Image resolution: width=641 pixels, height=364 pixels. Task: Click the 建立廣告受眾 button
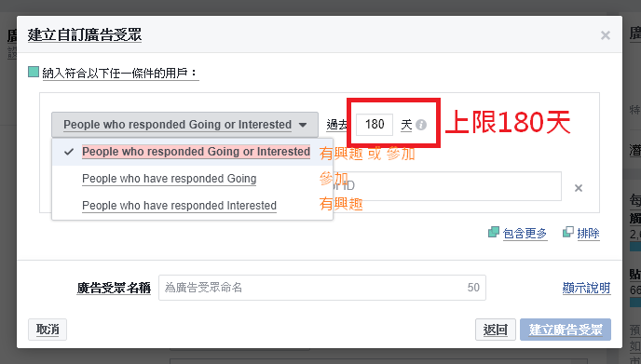[566, 330]
